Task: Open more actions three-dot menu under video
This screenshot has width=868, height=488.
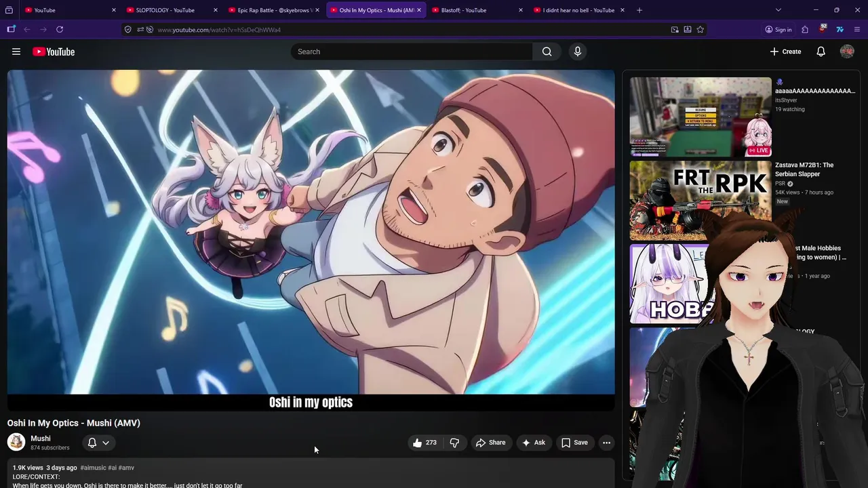Action: point(606,443)
